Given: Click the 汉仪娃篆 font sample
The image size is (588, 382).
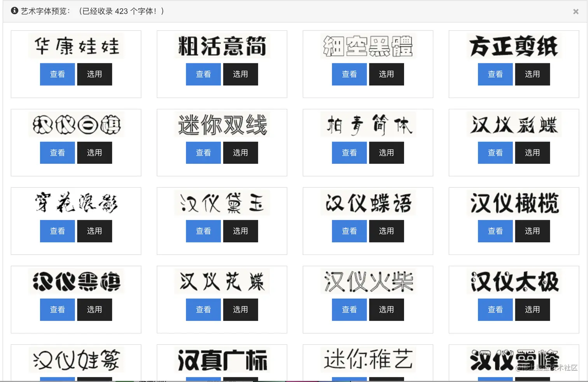Looking at the screenshot, I should click(x=76, y=360).
